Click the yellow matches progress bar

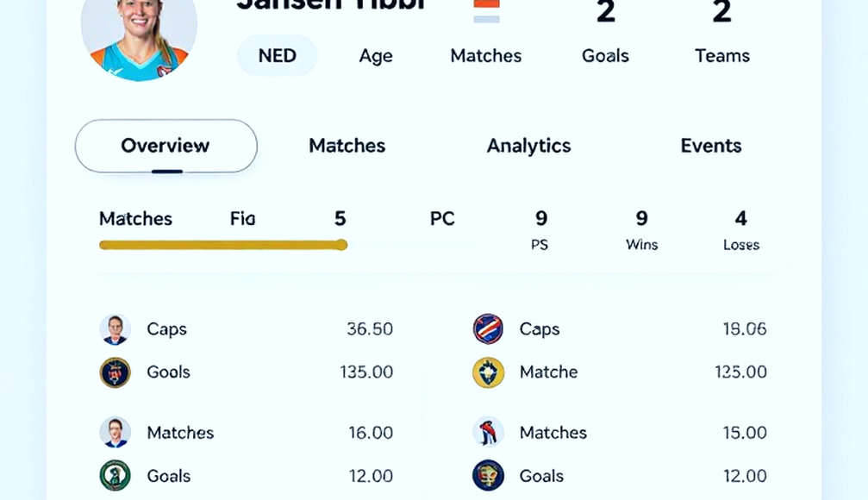coord(223,245)
